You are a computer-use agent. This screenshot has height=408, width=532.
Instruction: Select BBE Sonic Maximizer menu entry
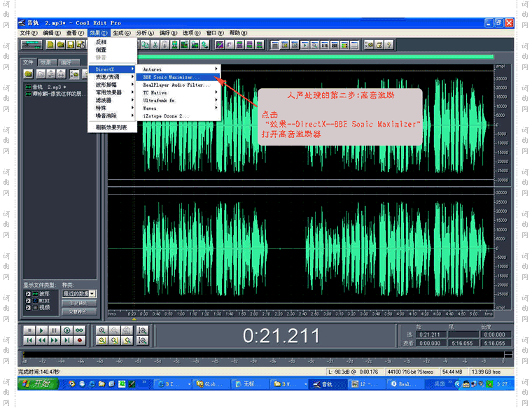[x=178, y=77]
